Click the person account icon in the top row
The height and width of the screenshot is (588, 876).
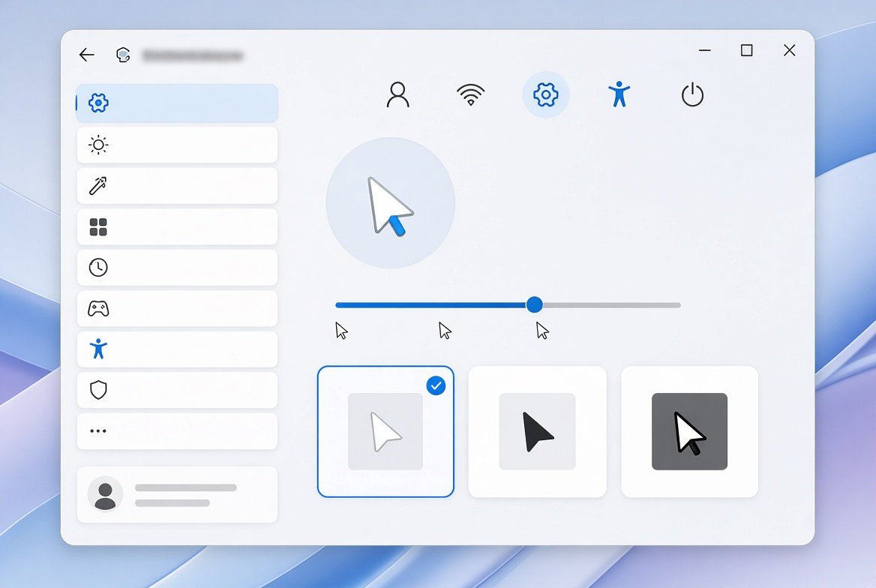pyautogui.click(x=397, y=94)
